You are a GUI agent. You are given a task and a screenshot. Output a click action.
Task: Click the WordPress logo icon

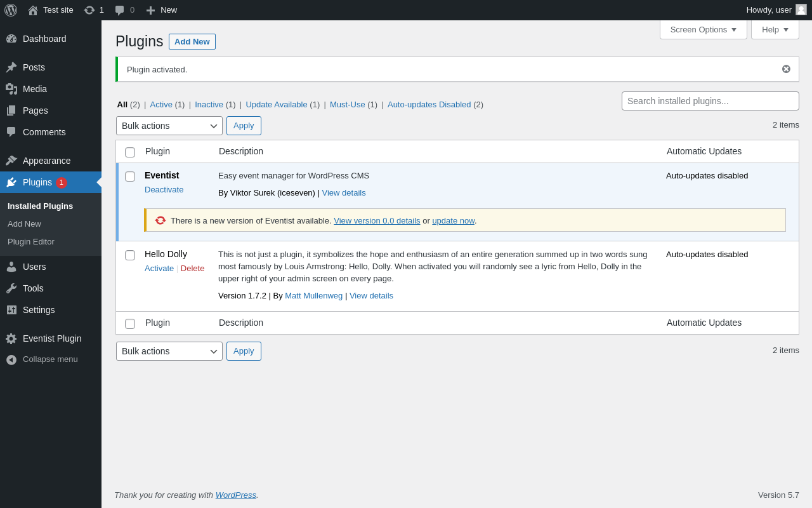[11, 10]
